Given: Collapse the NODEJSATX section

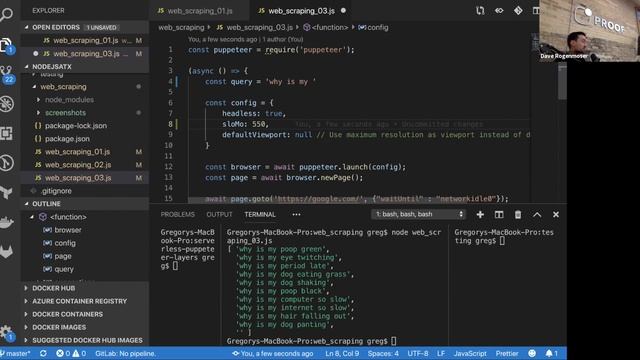Looking at the screenshot, I should [27, 67].
